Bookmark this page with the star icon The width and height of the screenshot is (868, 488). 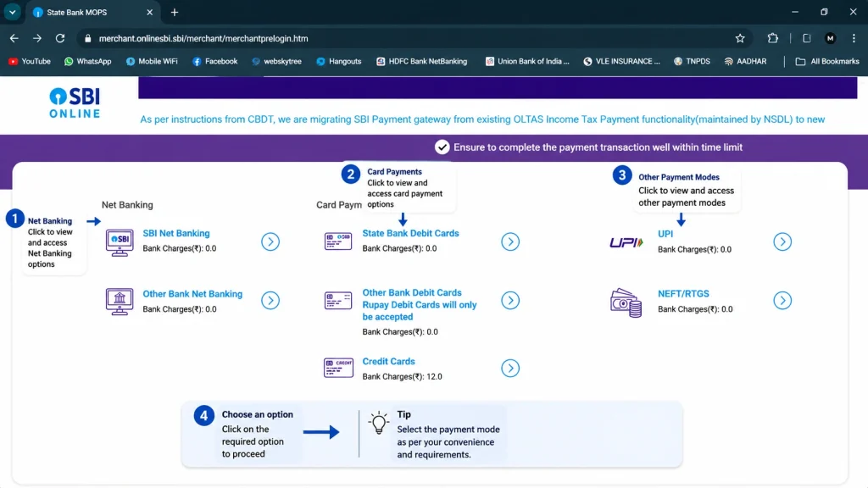pos(740,38)
